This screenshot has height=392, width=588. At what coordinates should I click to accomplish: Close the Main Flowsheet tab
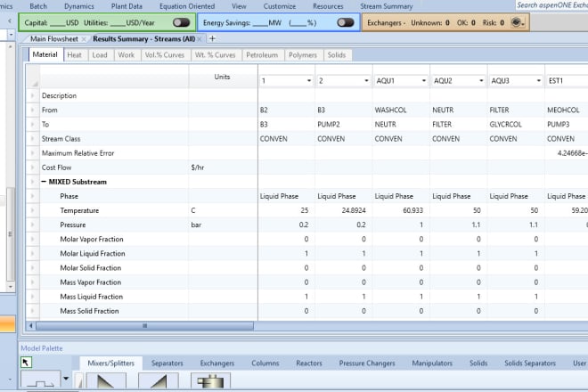tap(84, 39)
